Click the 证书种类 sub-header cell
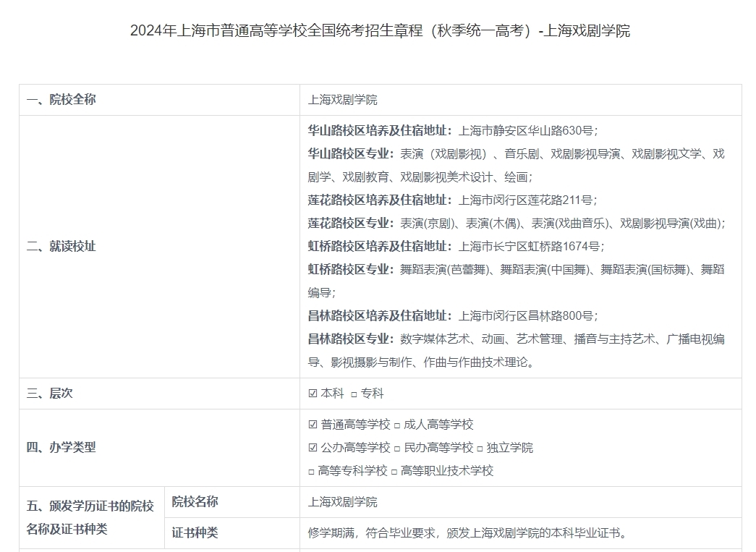The image size is (756, 552). click(x=195, y=533)
